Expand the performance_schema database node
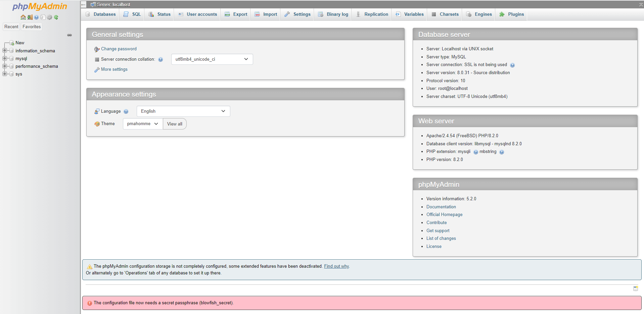644x314 pixels. (4, 66)
